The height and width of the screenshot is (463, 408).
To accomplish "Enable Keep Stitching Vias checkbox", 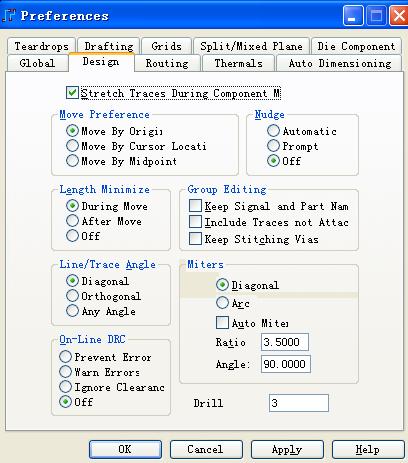I will tap(195, 239).
